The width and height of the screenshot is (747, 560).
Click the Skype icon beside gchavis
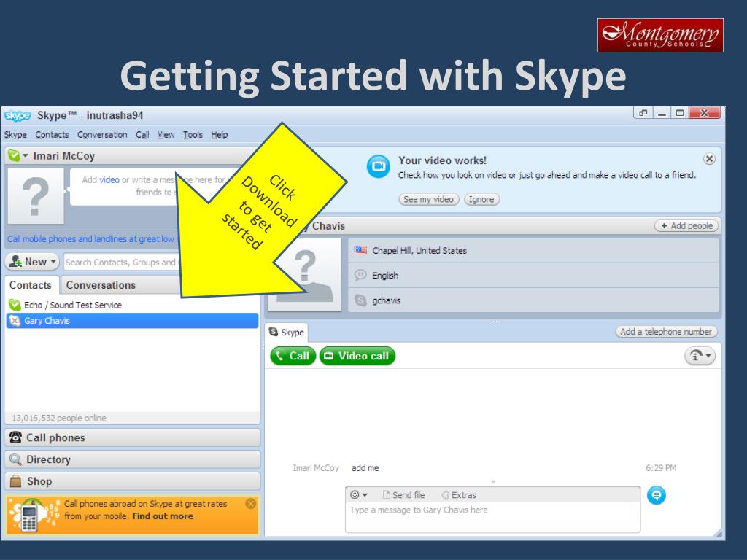click(x=360, y=300)
